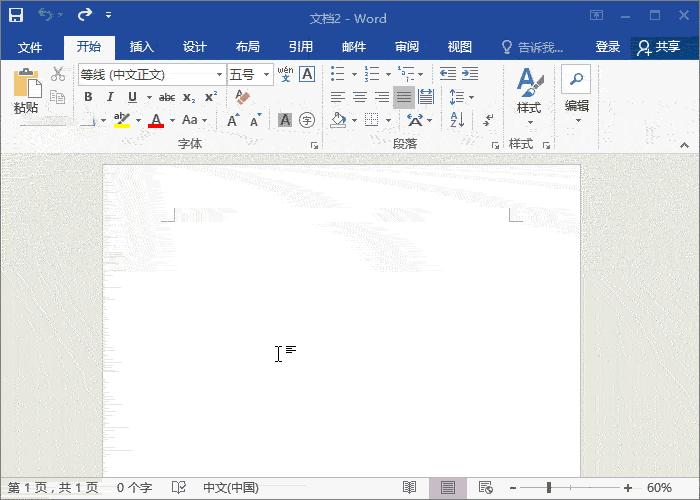Click the 登录 sign-in button
Screen dimensions: 700x500
click(608, 47)
